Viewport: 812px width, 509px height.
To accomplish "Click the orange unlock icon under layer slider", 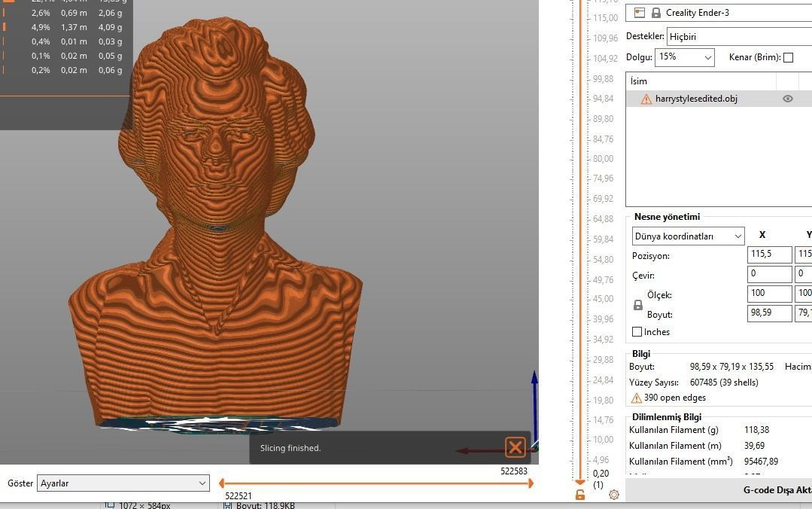I will point(580,495).
